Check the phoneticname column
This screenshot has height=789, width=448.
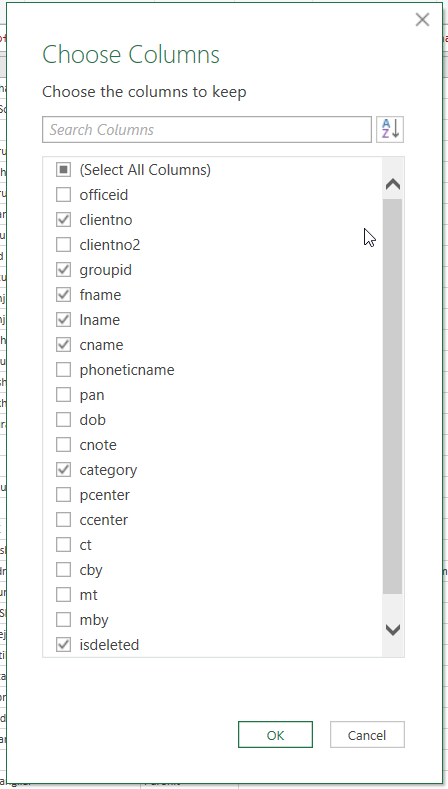(x=63, y=370)
